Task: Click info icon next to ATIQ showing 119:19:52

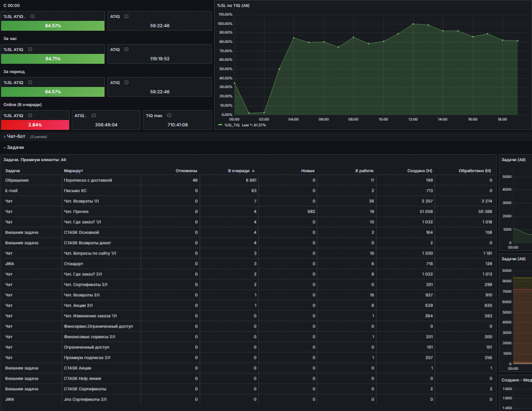Action: 126,49
